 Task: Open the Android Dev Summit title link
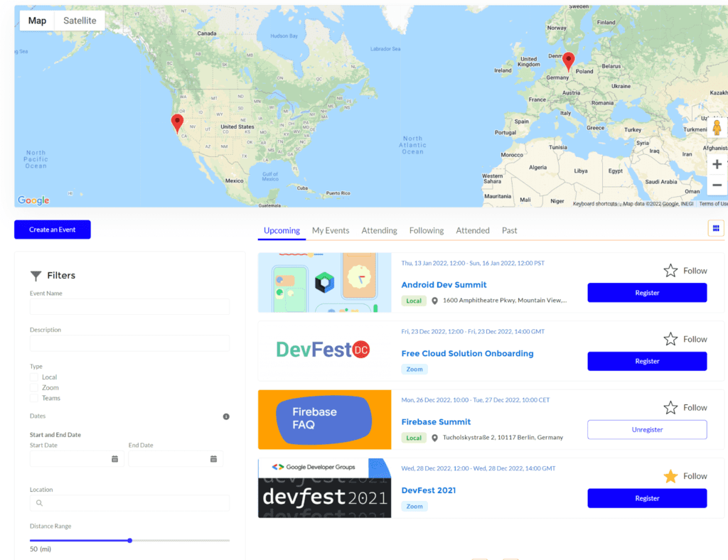click(444, 285)
